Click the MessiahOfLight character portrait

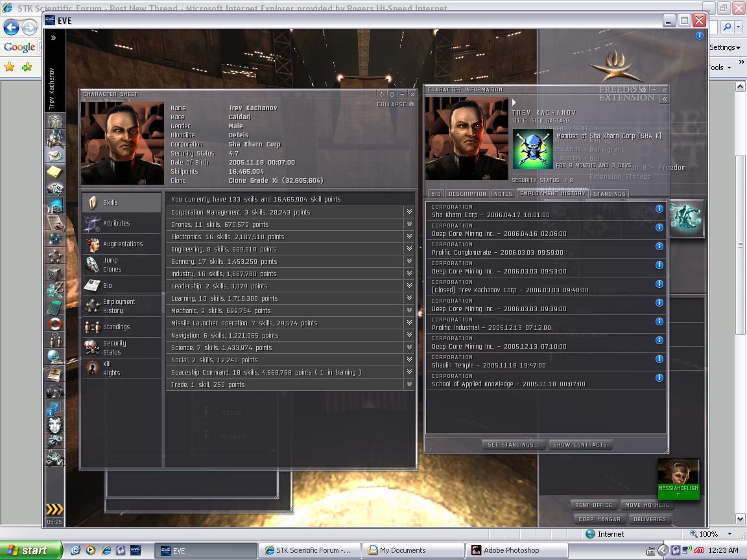(x=678, y=479)
